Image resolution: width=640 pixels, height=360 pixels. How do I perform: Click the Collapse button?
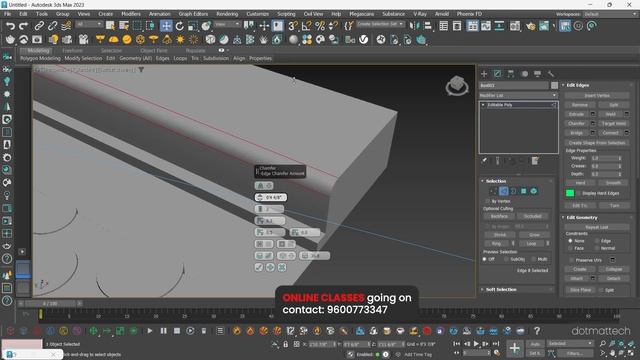(x=613, y=269)
